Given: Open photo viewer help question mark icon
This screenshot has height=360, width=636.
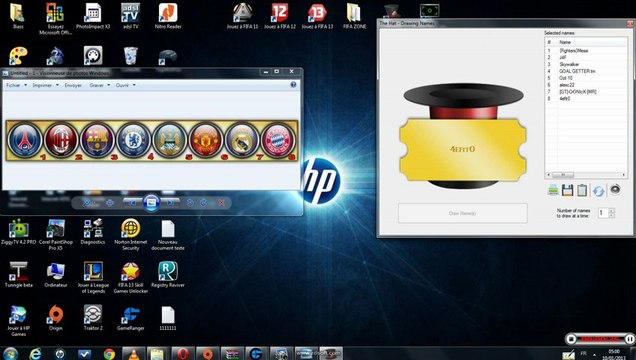Looking at the screenshot, I should point(293,85).
